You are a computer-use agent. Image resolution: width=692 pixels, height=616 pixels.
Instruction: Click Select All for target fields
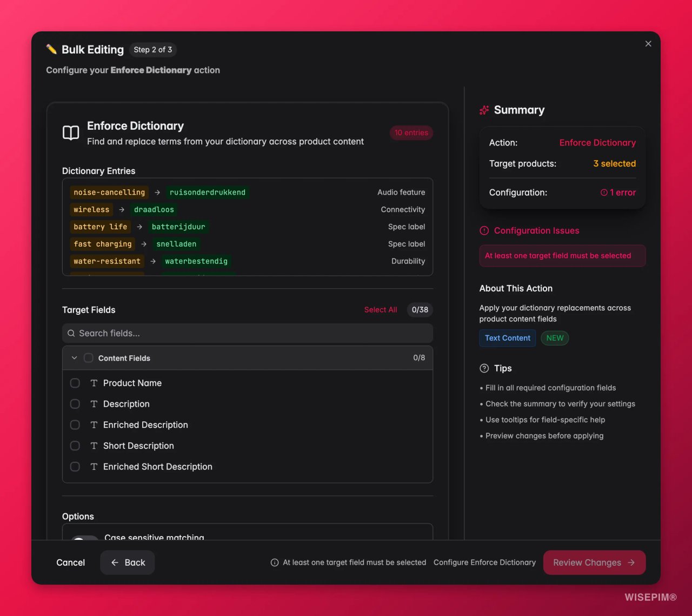click(x=381, y=310)
